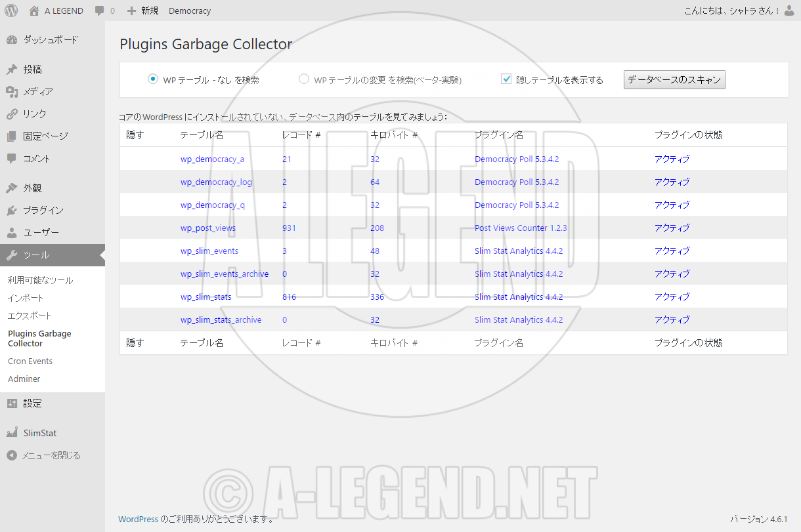Uncheck the 隠しテーブルを表示する checkbox

[x=506, y=79]
